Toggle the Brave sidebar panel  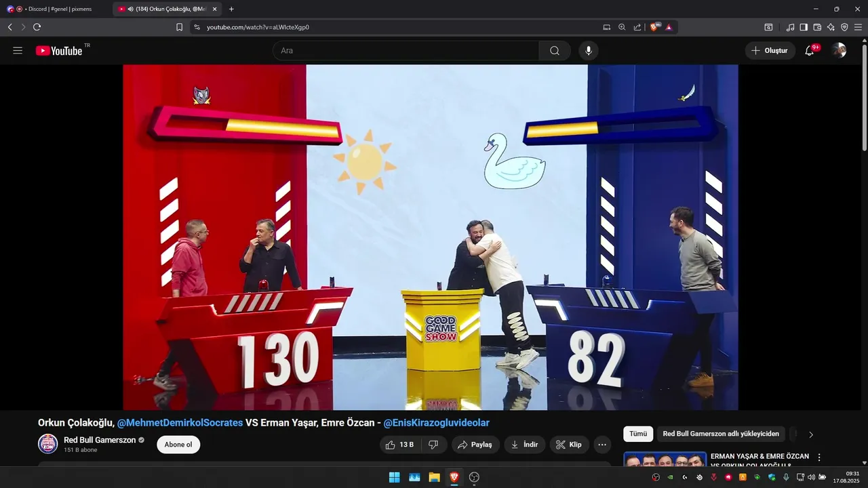(804, 27)
